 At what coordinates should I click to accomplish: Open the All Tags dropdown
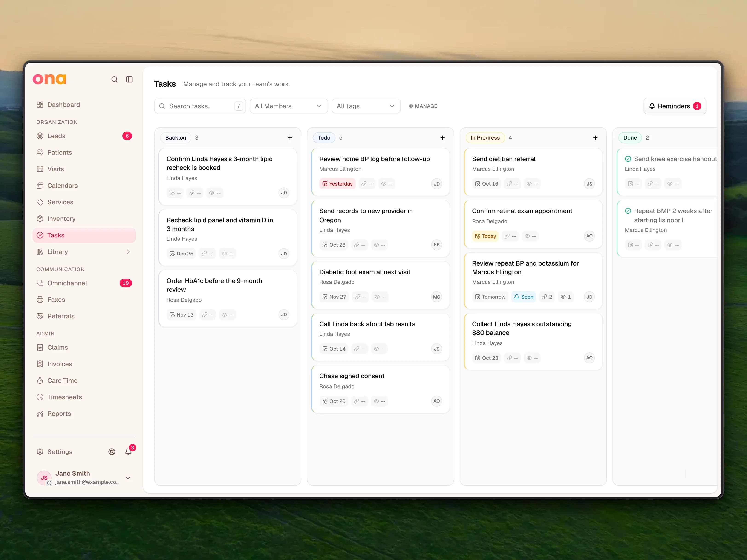(x=366, y=106)
